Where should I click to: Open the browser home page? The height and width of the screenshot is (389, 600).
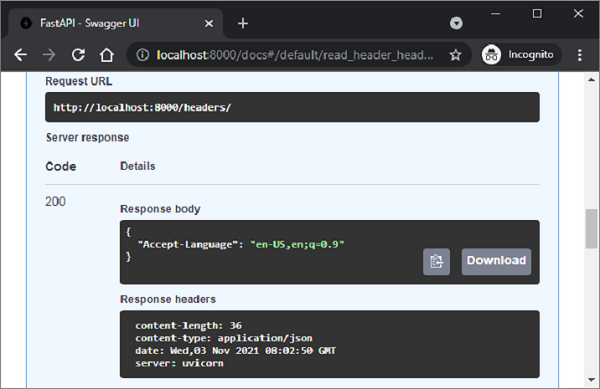coord(107,55)
